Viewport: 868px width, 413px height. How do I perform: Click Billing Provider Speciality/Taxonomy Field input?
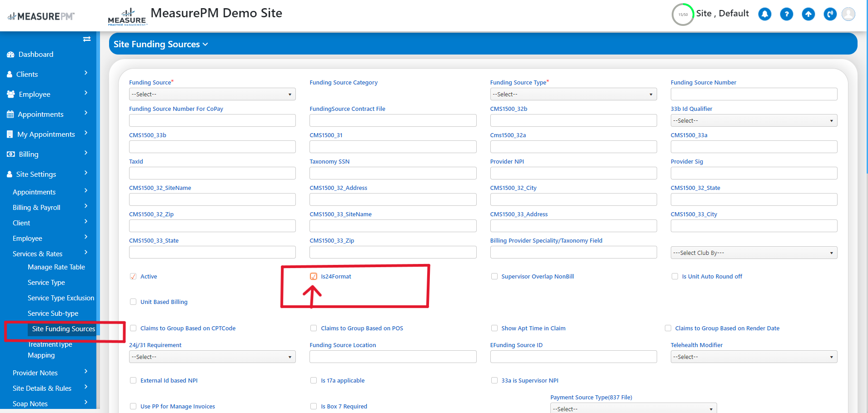[574, 252]
